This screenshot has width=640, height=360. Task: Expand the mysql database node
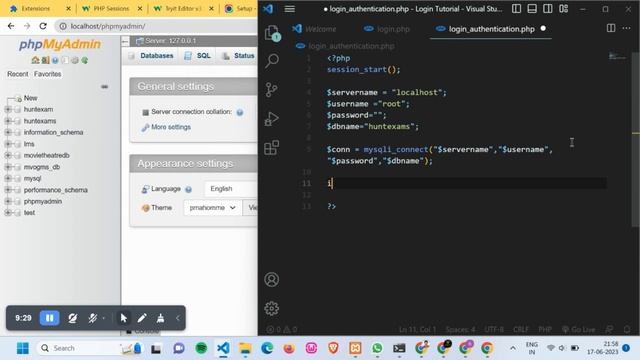point(8,178)
